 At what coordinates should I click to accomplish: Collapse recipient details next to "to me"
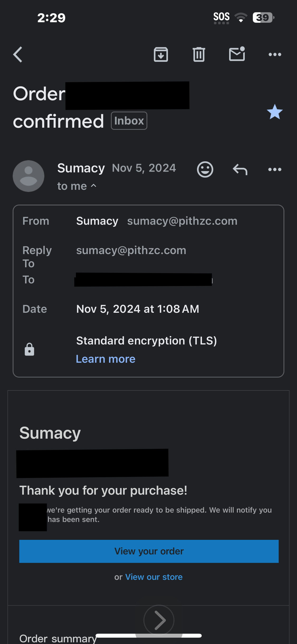tap(94, 186)
